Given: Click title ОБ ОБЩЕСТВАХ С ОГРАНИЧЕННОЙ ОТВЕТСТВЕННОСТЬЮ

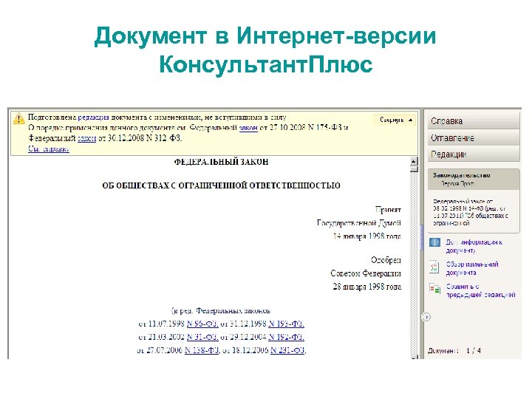Looking at the screenshot, I should pyautogui.click(x=221, y=185).
